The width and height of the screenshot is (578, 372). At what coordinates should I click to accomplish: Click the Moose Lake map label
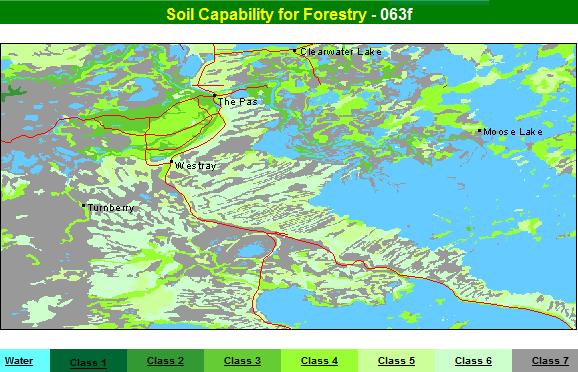point(513,132)
